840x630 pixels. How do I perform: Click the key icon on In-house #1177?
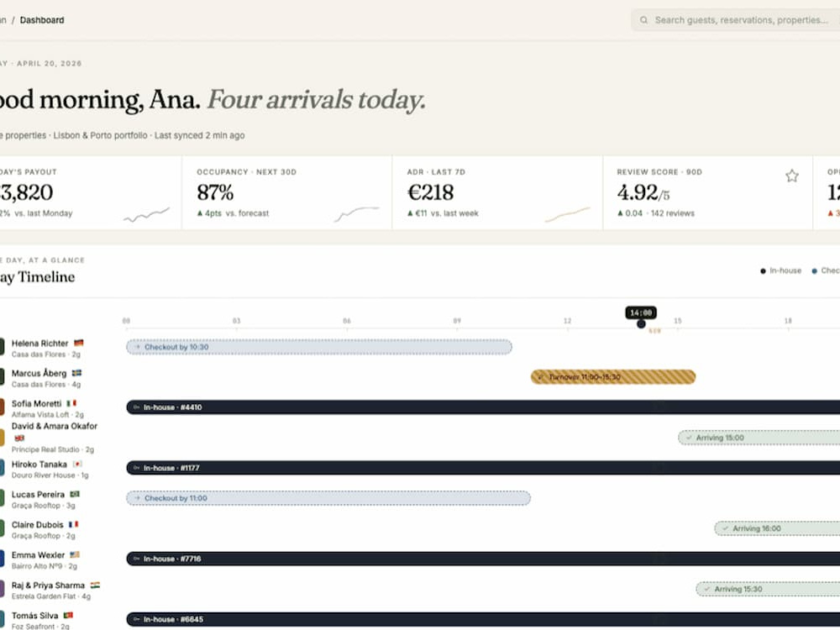[x=136, y=468]
